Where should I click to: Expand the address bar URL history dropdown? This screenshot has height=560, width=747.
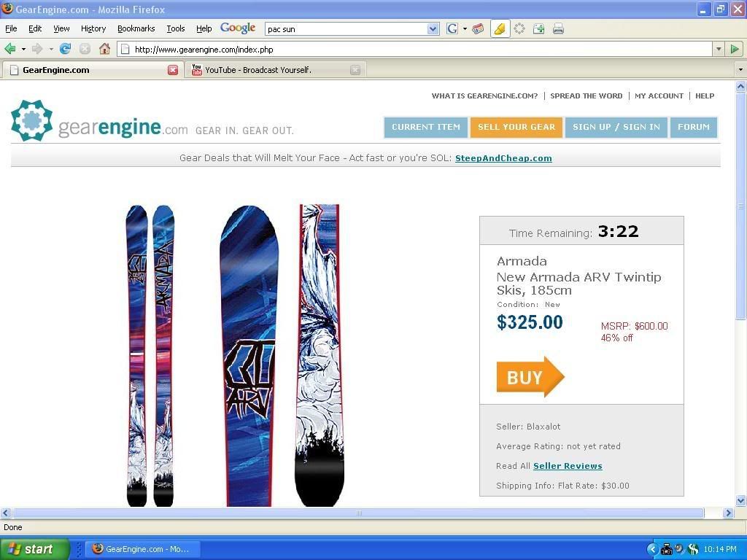pos(719,49)
